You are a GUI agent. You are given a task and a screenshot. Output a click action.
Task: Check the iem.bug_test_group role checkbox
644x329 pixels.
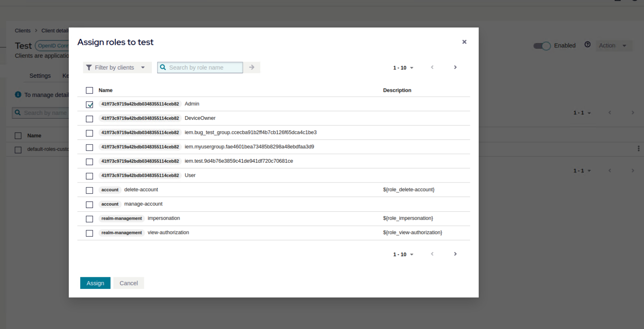point(90,133)
